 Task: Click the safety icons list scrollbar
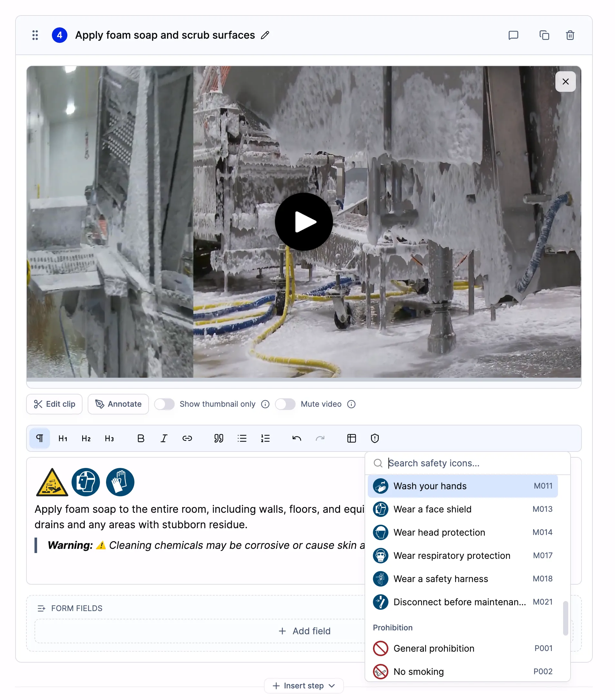coord(565,618)
